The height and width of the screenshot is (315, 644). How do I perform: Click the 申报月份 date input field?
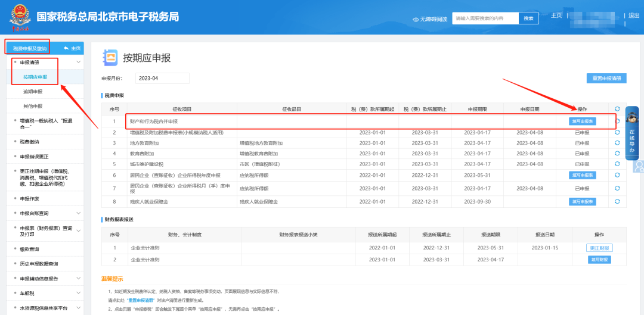[162, 79]
